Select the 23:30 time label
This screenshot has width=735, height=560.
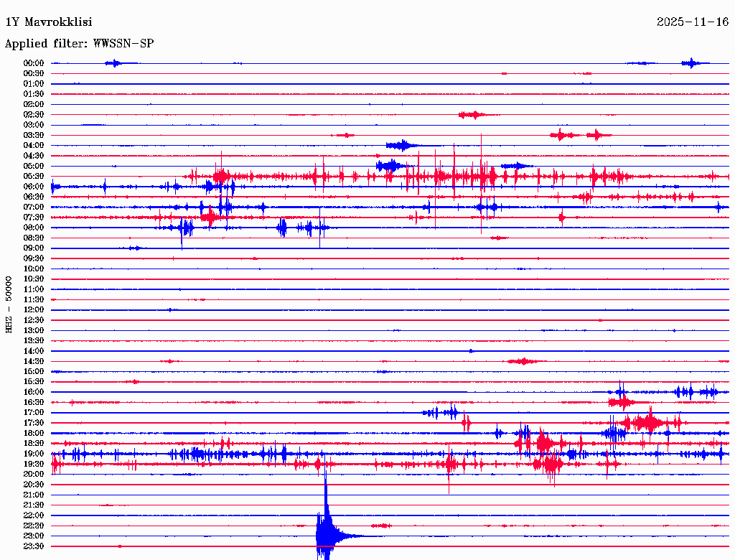coord(34,547)
